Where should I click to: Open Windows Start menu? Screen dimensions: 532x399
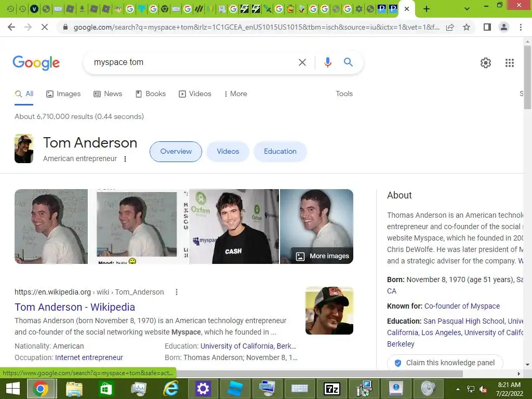(x=13, y=389)
